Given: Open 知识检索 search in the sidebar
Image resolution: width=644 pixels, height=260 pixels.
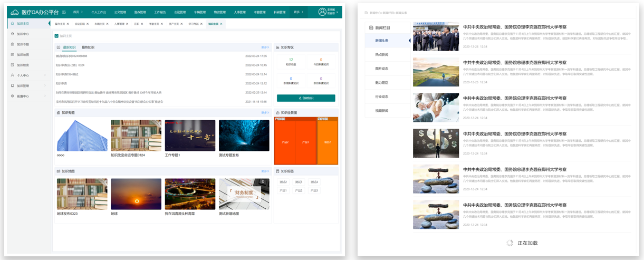Looking at the screenshot, I should click(23, 65).
